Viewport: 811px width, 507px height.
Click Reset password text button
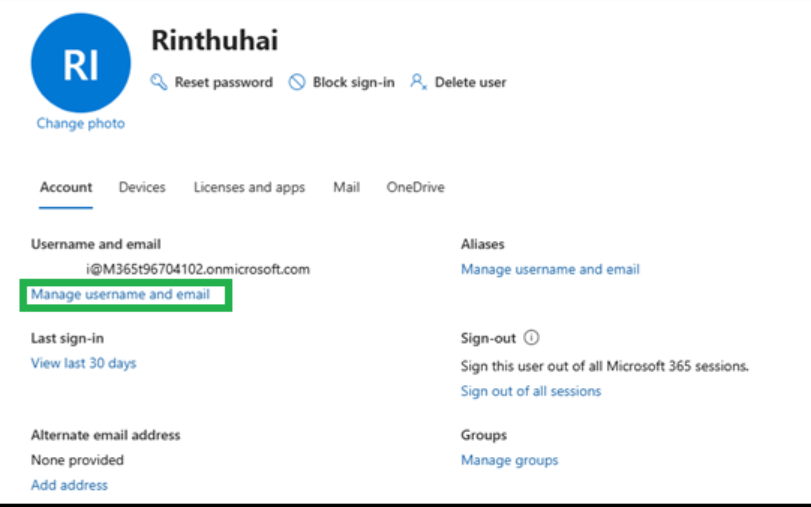[x=223, y=82]
